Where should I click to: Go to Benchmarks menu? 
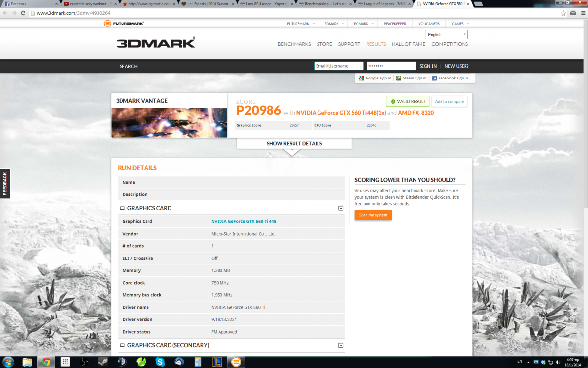(294, 44)
